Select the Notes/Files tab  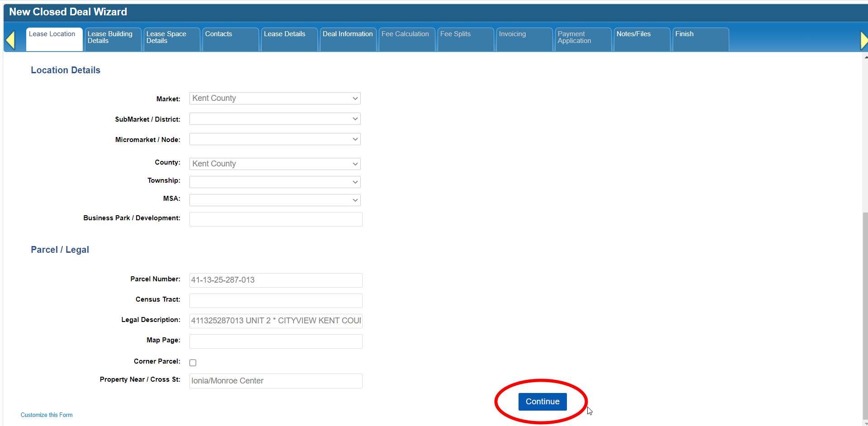(642, 38)
